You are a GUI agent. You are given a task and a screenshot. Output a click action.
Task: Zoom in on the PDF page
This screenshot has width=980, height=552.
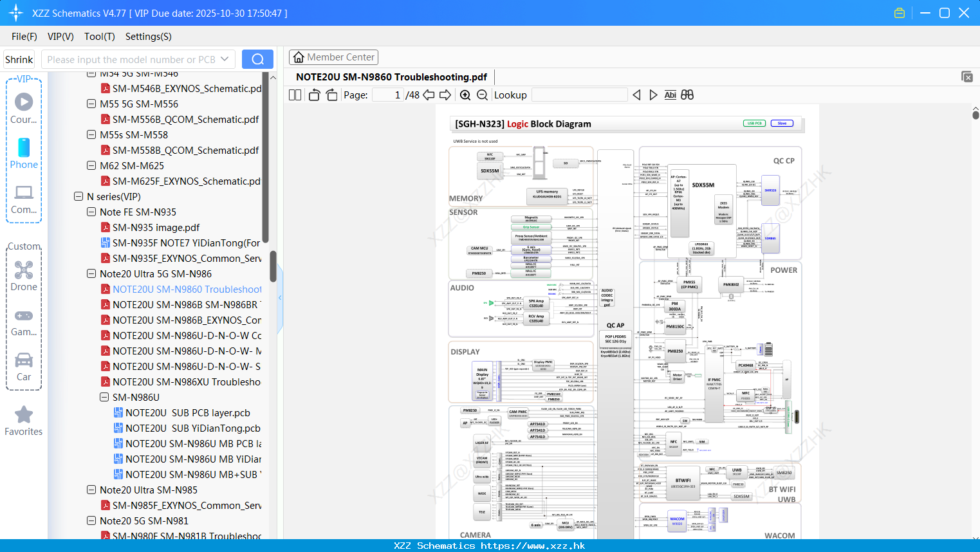pyautogui.click(x=465, y=95)
